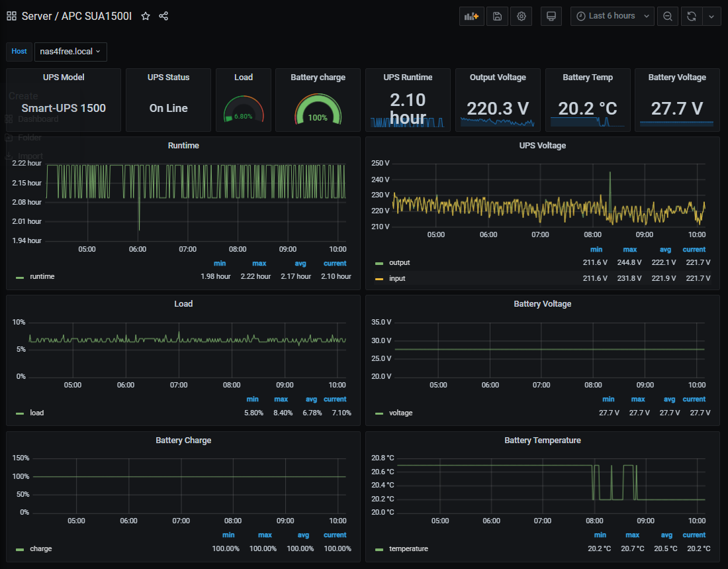Click the Server / APC SUA1500I title
Viewport: 728px width, 569px height.
77,17
